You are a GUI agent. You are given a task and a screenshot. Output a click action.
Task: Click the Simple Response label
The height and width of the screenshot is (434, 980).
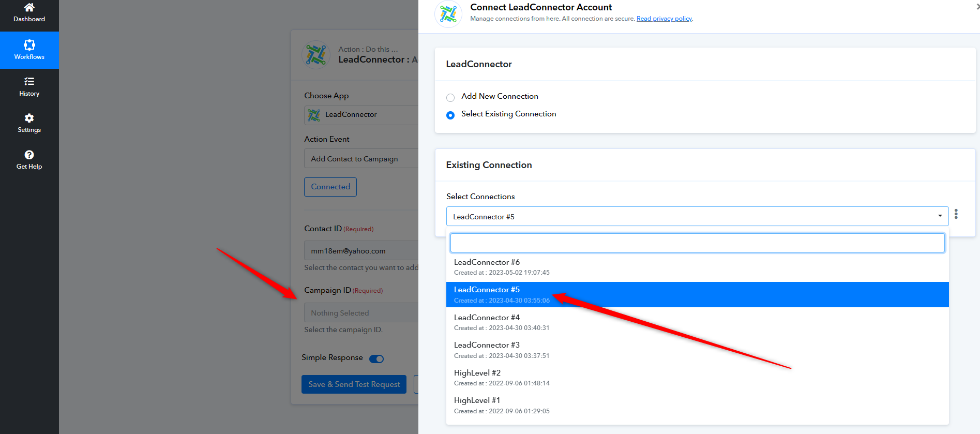coord(332,357)
